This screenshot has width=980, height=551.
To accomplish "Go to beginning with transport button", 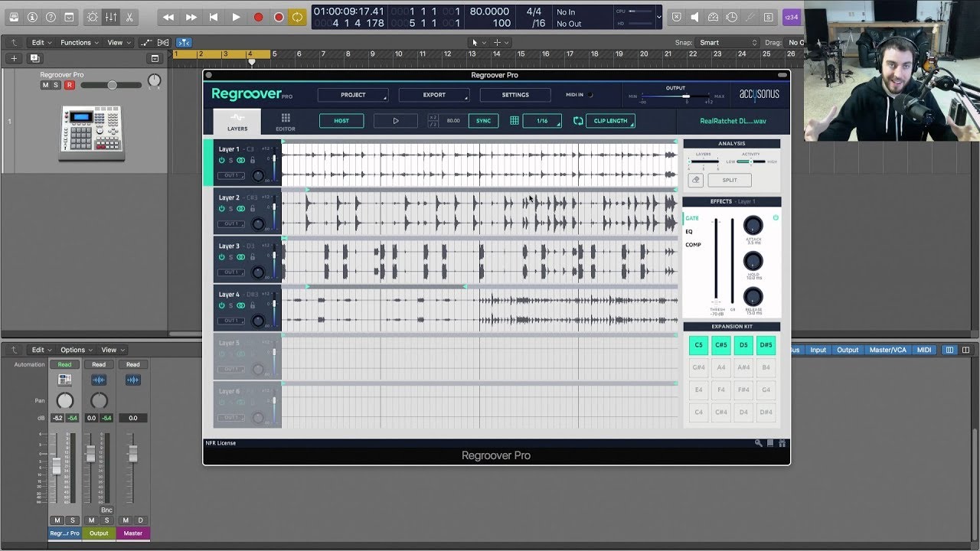I will [214, 17].
